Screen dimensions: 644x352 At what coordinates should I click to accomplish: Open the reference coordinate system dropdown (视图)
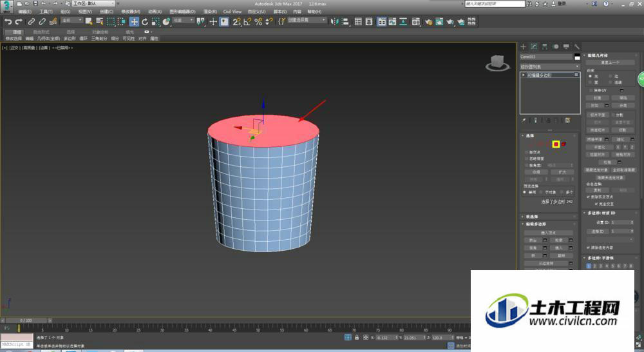pos(183,20)
